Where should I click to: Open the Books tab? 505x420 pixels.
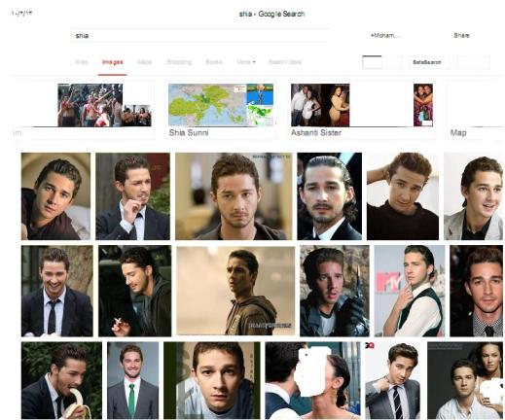(x=214, y=62)
